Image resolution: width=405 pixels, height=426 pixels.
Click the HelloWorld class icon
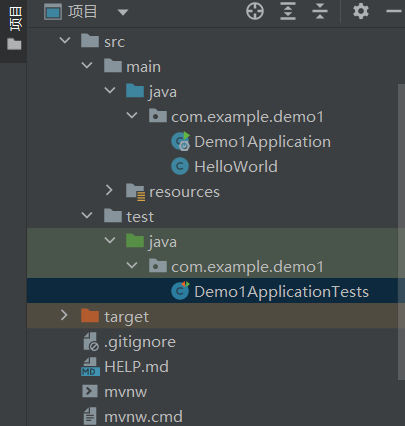click(180, 166)
